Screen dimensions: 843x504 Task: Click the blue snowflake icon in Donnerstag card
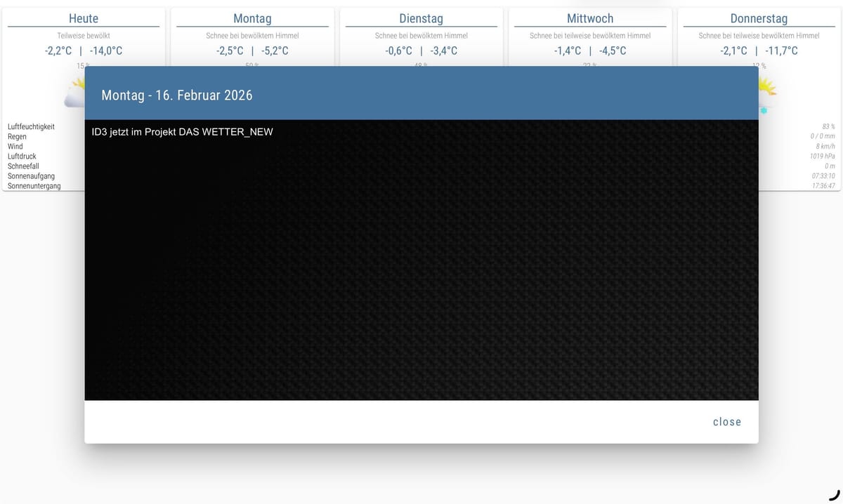(x=764, y=111)
